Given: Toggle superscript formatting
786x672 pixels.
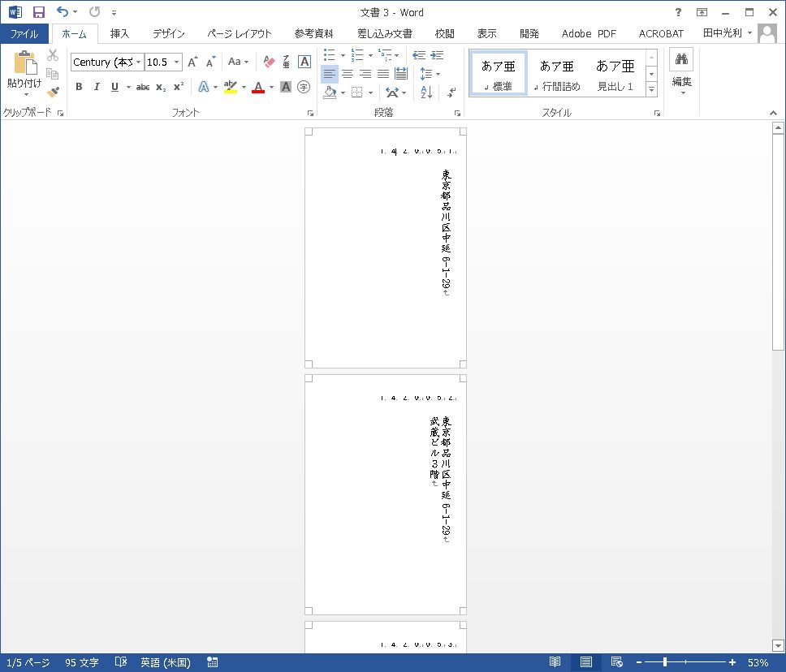Looking at the screenshot, I should [179, 87].
